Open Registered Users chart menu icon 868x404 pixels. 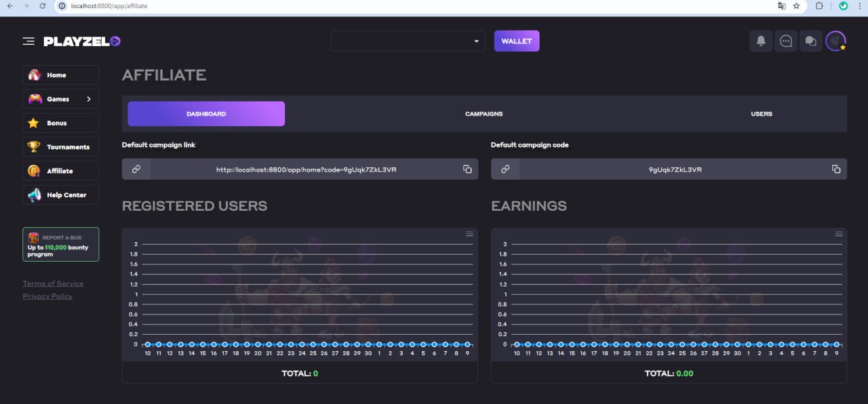pyautogui.click(x=469, y=234)
